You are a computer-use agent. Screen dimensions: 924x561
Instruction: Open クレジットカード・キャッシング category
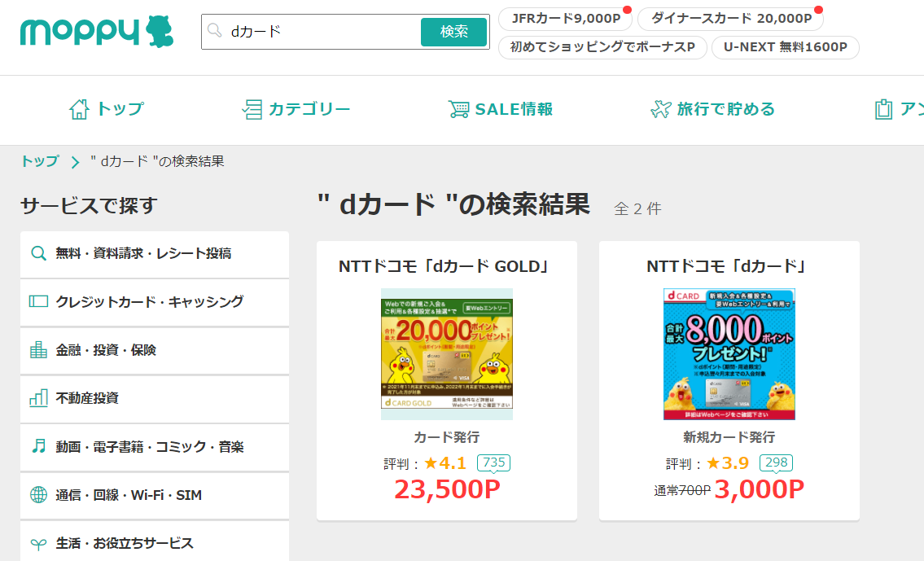tap(149, 302)
